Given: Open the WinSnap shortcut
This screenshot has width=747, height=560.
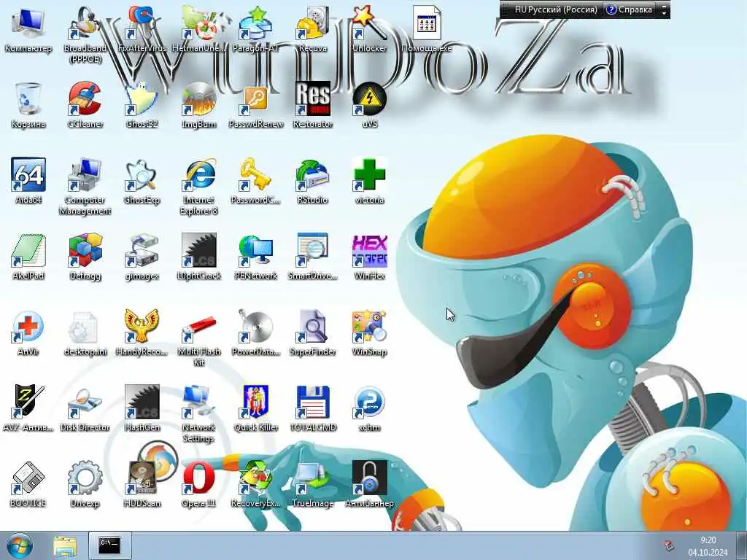Looking at the screenshot, I should pos(370,332).
